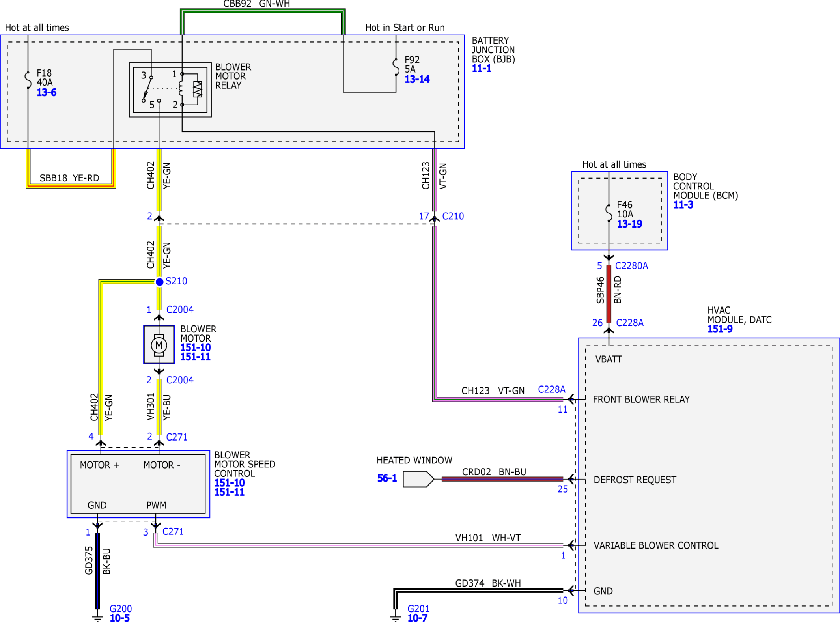The image size is (840, 622).
Task: Select the C2280A connector label
Action: tap(631, 266)
